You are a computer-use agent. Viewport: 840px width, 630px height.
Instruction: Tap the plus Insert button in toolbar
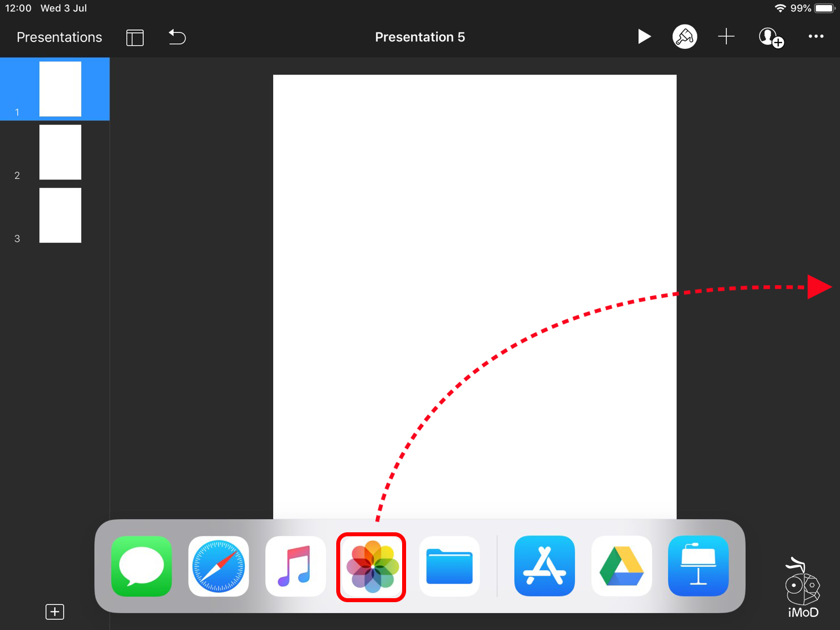726,37
